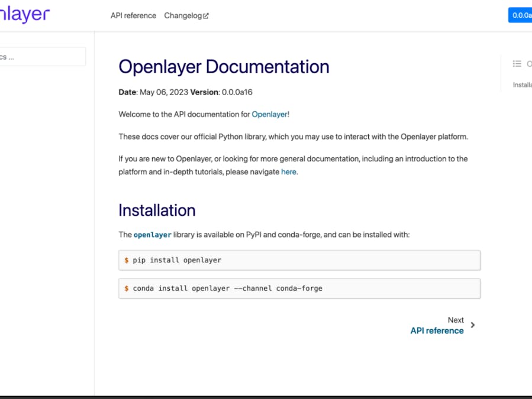The height and width of the screenshot is (399, 532).
Task: Open the Changelog external link
Action: (186, 15)
